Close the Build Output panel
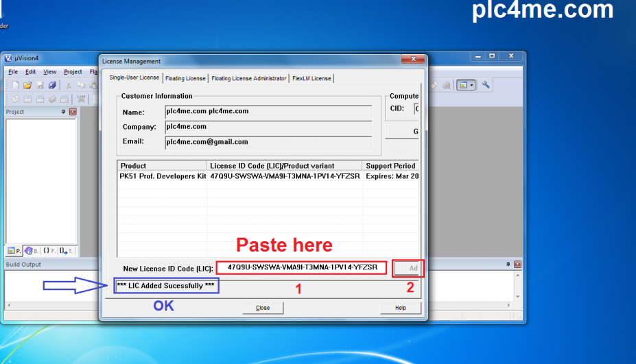636x364 pixels. pyautogui.click(x=518, y=265)
